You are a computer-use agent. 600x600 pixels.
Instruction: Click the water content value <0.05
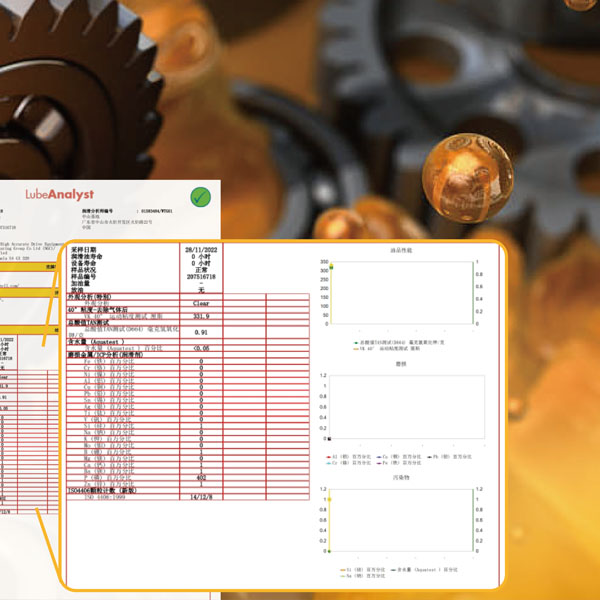coord(200,348)
